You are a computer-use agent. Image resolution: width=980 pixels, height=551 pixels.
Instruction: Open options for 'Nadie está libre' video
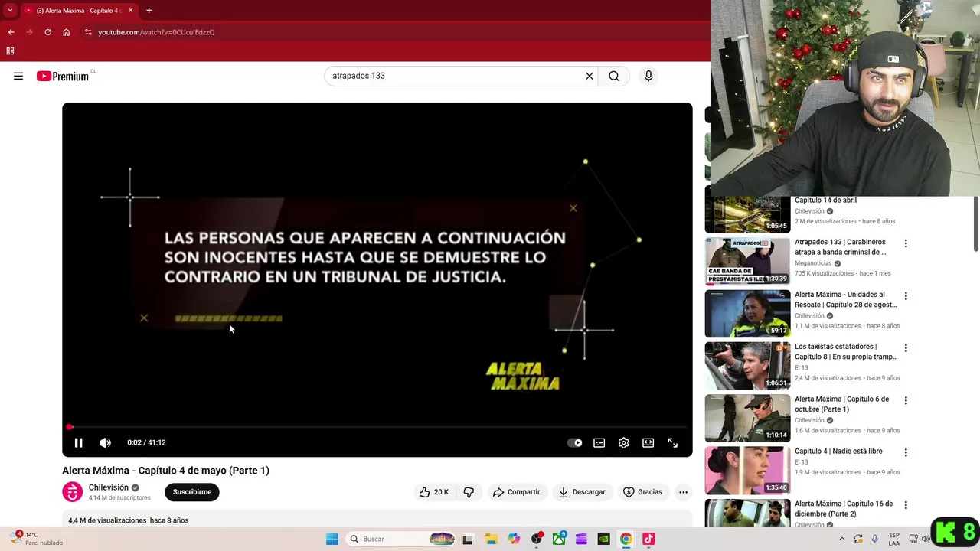tap(906, 452)
